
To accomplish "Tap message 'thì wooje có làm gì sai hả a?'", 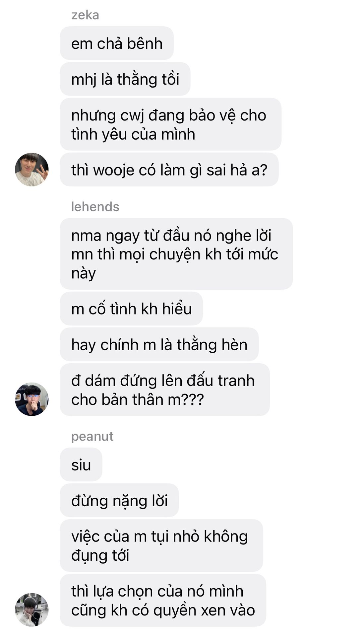I will (169, 170).
